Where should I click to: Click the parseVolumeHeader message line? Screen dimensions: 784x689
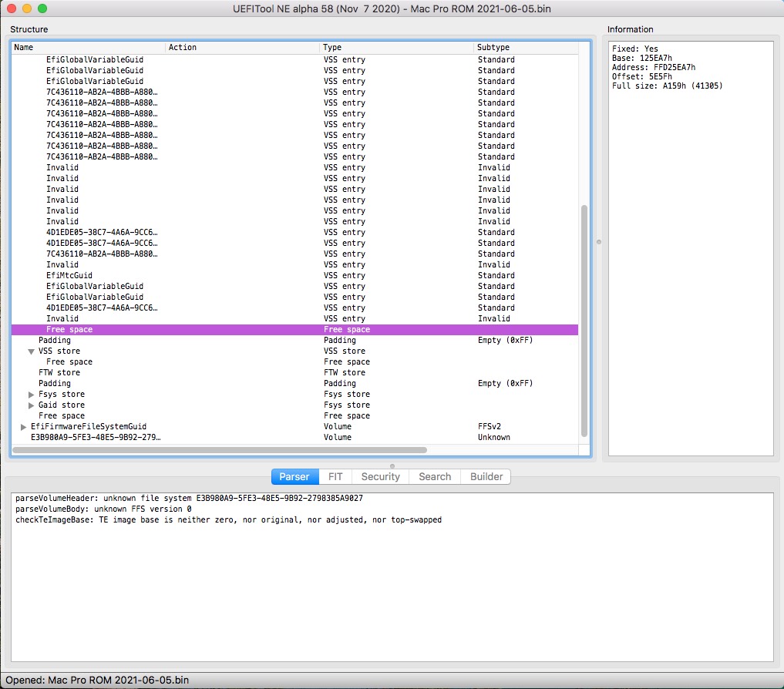(x=189, y=499)
